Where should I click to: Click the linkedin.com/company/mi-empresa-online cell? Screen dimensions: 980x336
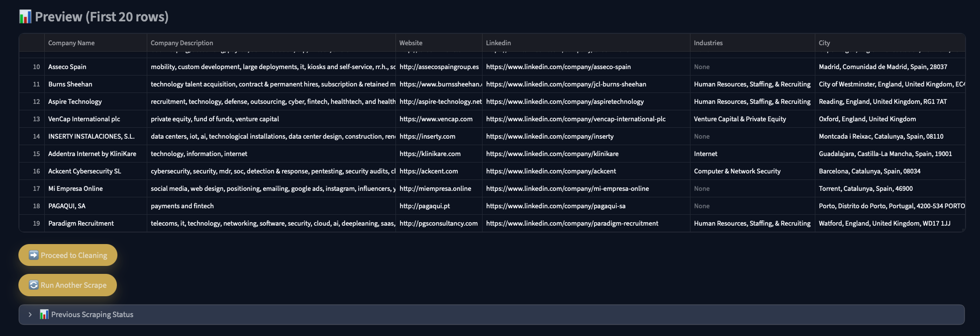point(586,188)
